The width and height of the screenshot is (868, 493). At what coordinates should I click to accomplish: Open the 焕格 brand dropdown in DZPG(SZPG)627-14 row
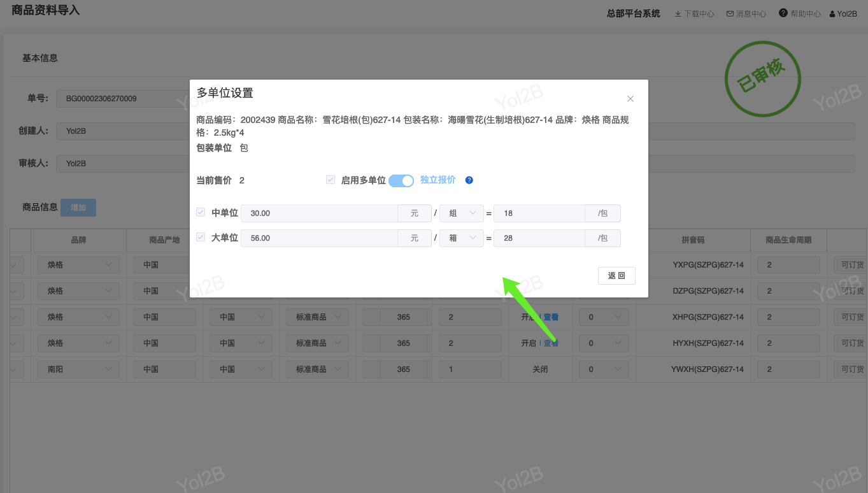[78, 291]
